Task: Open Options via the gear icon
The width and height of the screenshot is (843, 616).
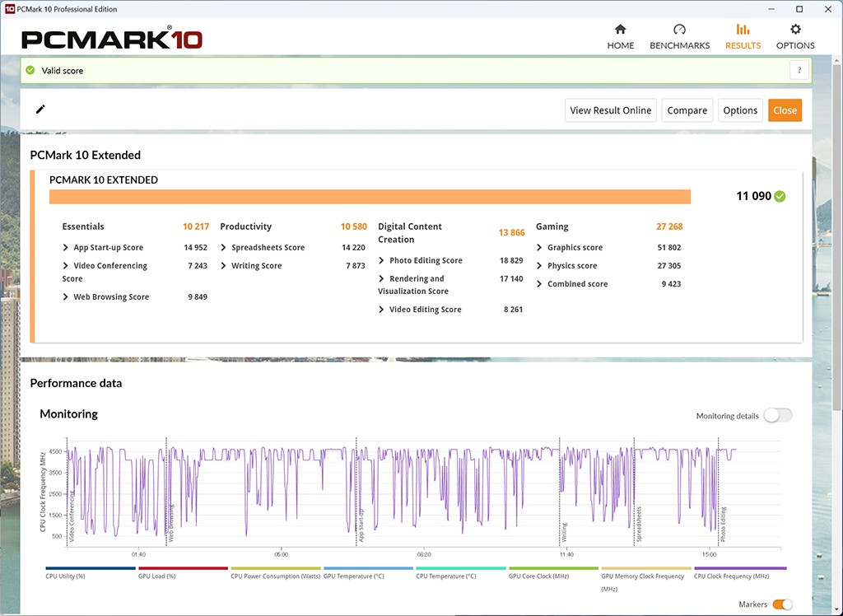Action: point(795,30)
